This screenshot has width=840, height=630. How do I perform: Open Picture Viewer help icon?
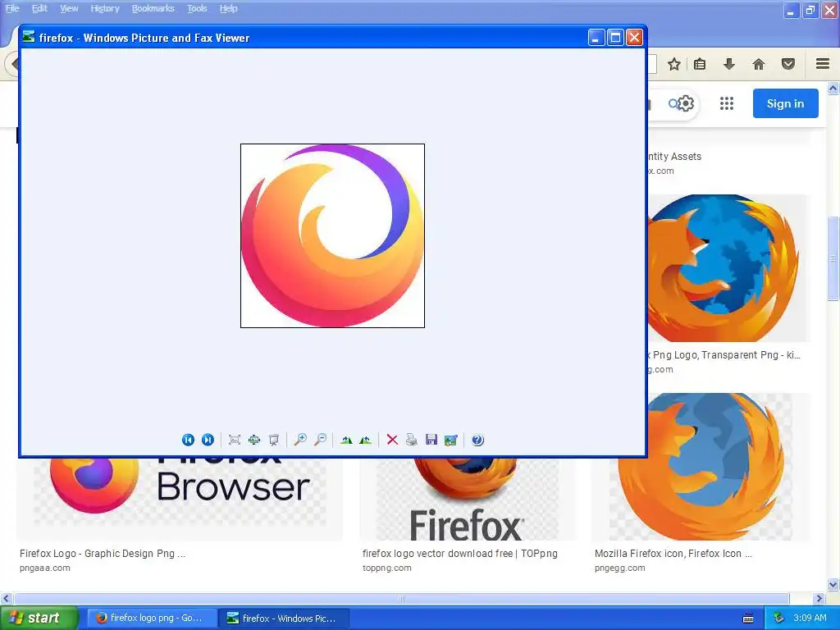pos(477,440)
